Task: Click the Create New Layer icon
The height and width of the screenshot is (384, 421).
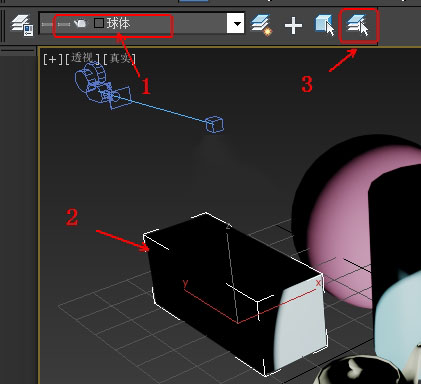Action: pos(261,25)
